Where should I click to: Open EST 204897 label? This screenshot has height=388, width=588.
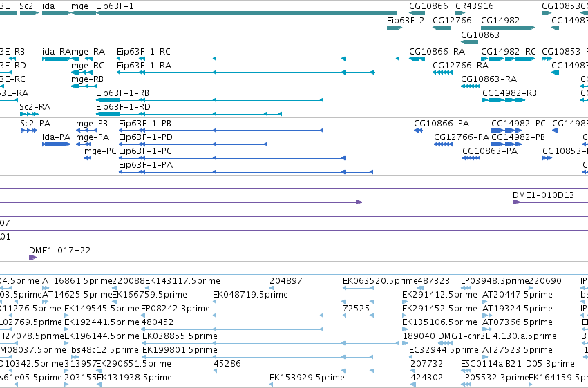point(286,281)
